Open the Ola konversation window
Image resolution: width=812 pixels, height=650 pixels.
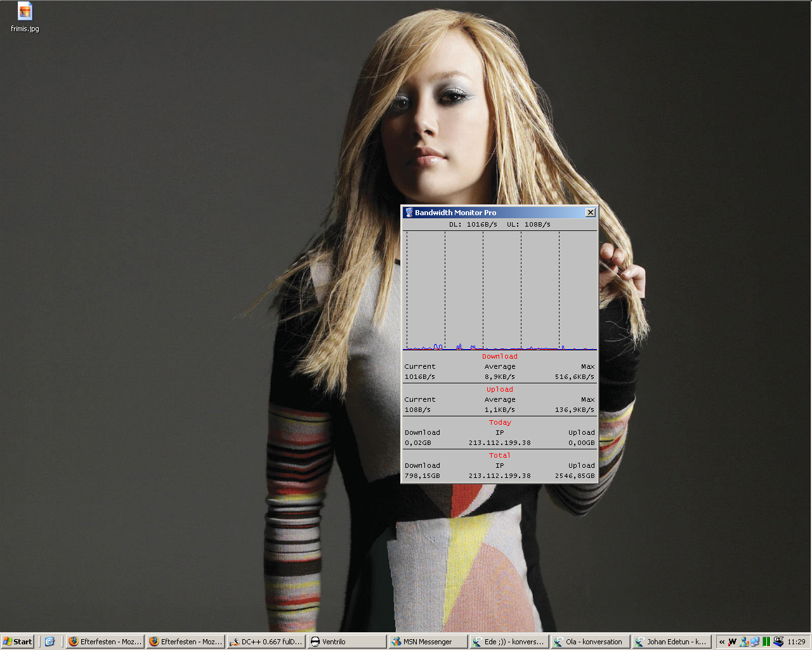pyautogui.click(x=590, y=642)
